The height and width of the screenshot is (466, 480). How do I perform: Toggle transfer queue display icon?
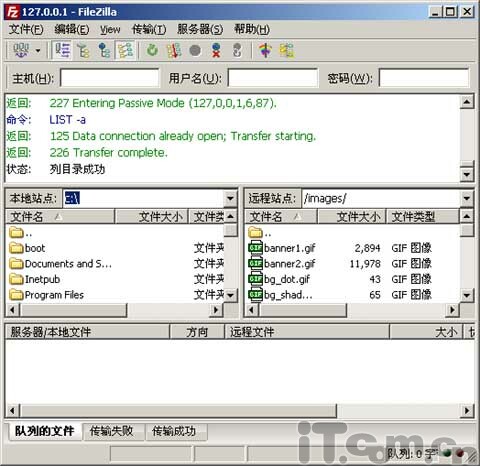(125, 51)
